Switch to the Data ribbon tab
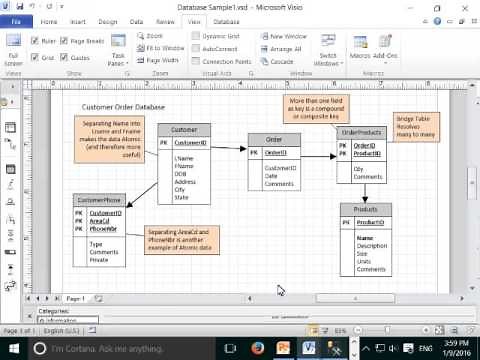This screenshot has width=480, height=360. pos(136,22)
